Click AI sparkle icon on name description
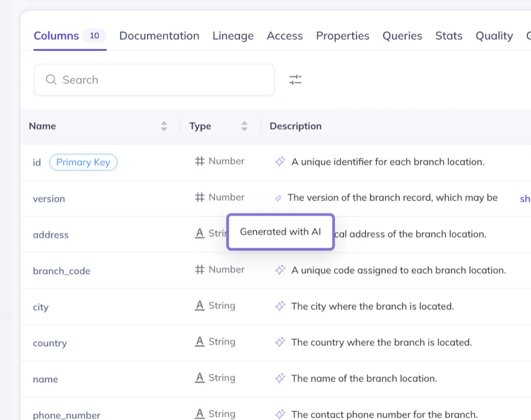The width and height of the screenshot is (531, 420). [x=280, y=379]
